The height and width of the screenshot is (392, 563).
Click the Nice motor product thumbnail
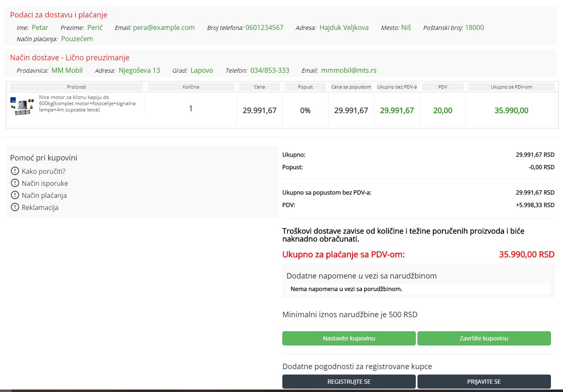click(22, 107)
